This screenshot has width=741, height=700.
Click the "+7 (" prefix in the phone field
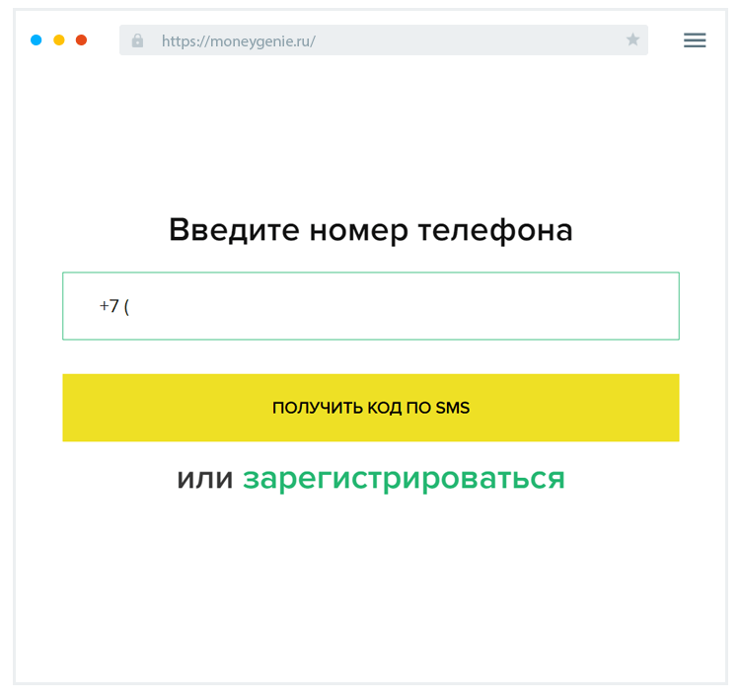[x=114, y=306]
